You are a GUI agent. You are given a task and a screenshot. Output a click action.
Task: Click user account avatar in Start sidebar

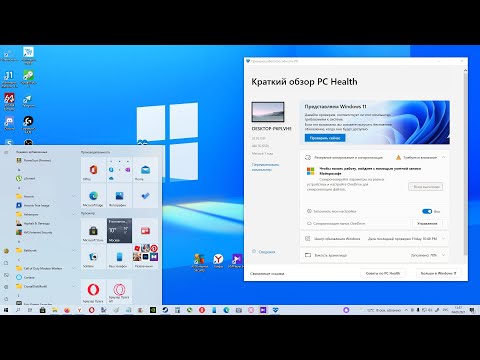click(6, 251)
